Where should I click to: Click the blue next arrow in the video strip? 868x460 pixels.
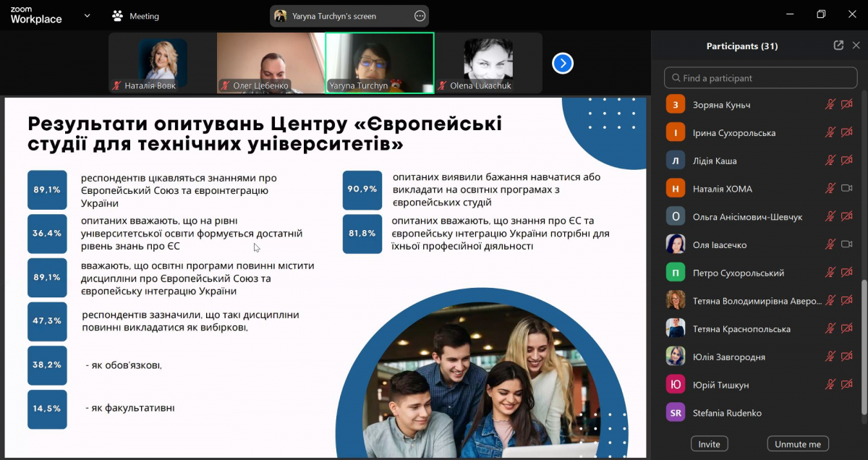point(563,63)
